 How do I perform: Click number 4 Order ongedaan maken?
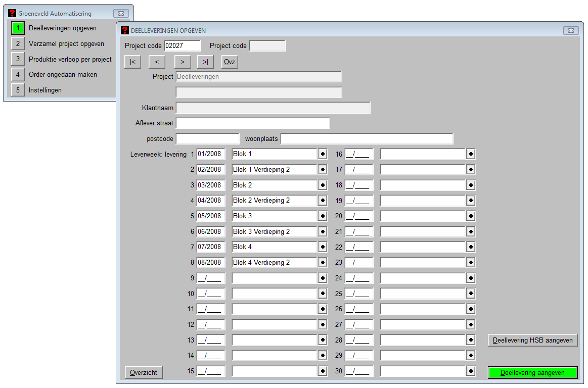18,75
